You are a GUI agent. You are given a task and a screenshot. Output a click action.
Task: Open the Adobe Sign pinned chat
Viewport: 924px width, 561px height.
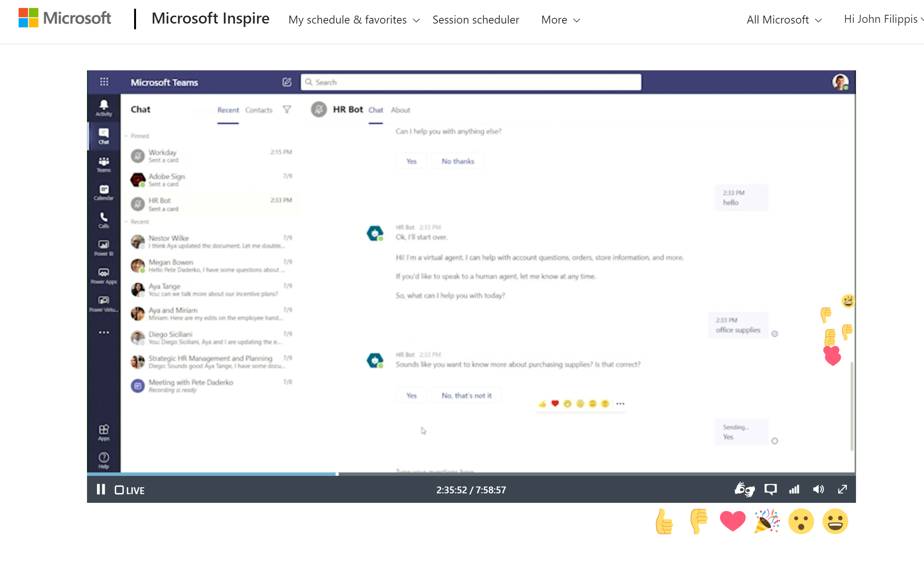211,180
